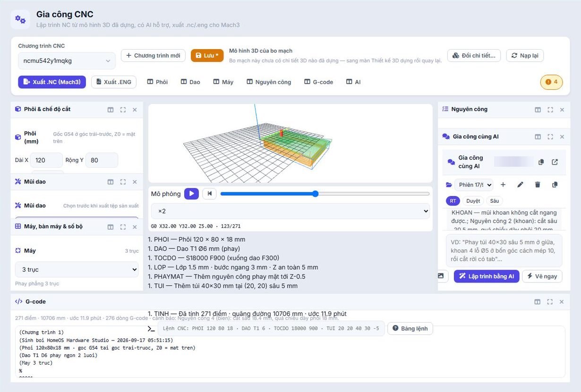This screenshot has height=392, width=581.
Task: Select the RT mode chip
Action: pos(453,201)
